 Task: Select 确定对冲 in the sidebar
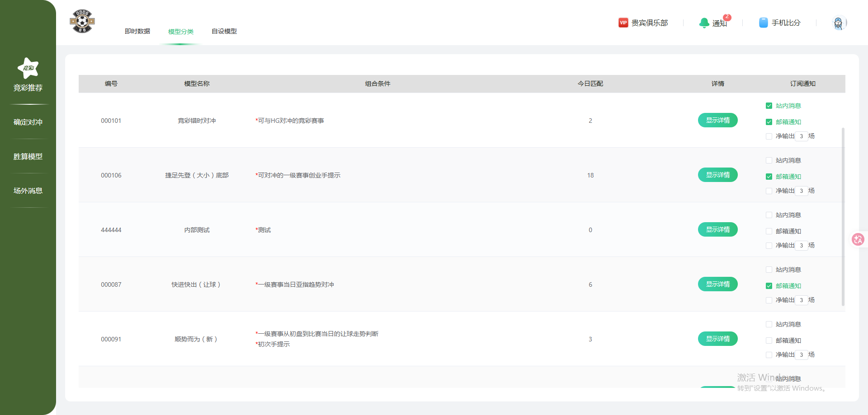click(28, 122)
